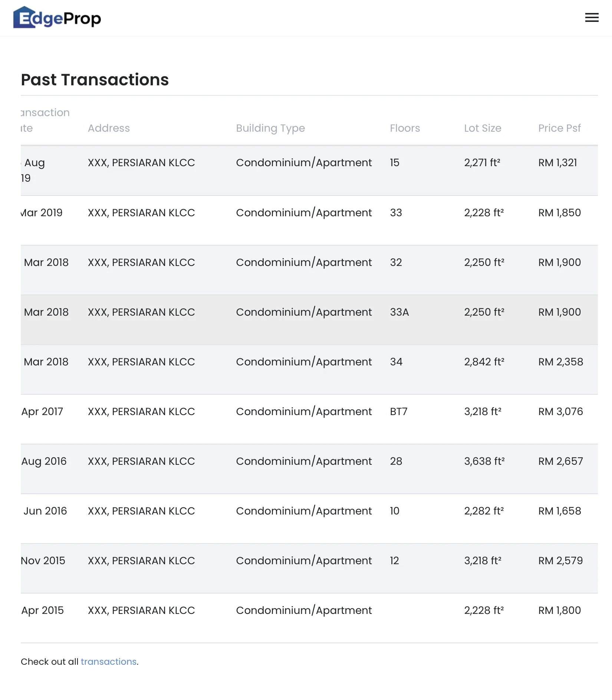Click the RM 1,321 price value
This screenshot has width=612, height=700.
557,162
